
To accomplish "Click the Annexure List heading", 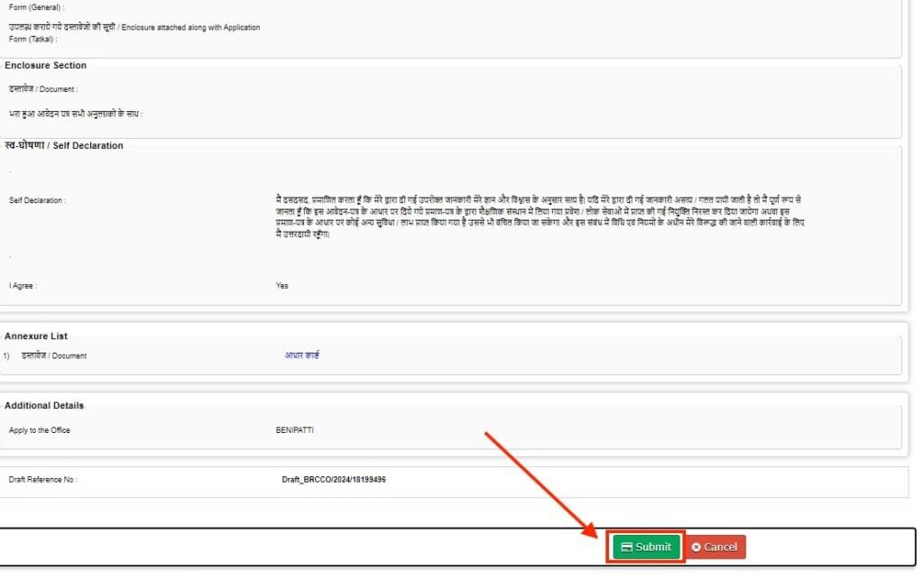I will (x=36, y=336).
